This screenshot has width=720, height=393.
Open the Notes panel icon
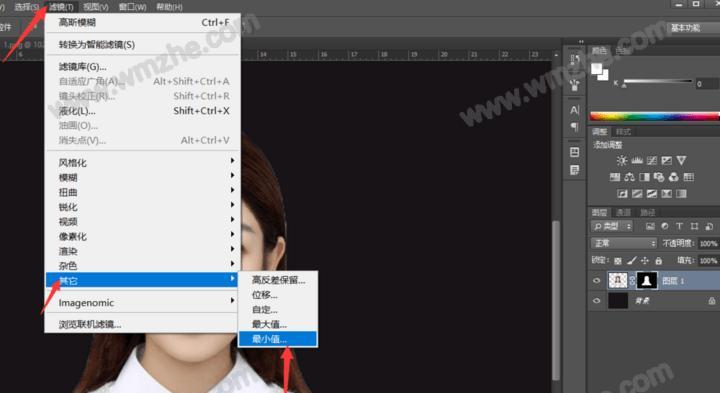574,170
